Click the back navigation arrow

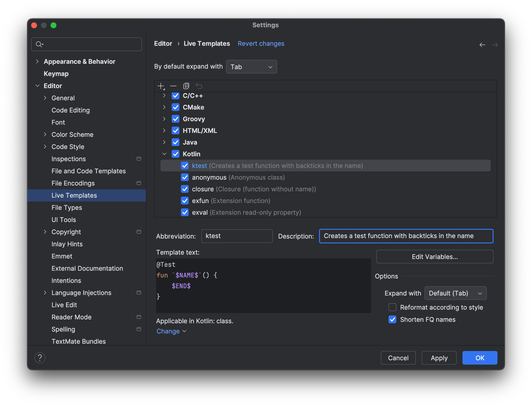(x=482, y=45)
